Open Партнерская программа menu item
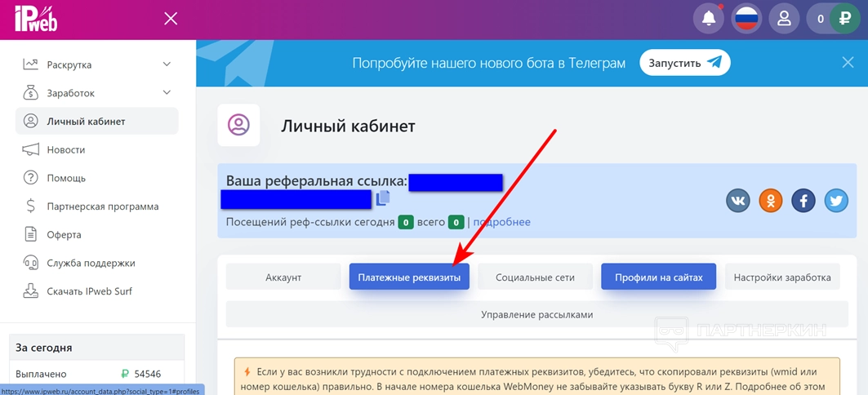Viewport: 868px width, 395px height. (x=103, y=206)
